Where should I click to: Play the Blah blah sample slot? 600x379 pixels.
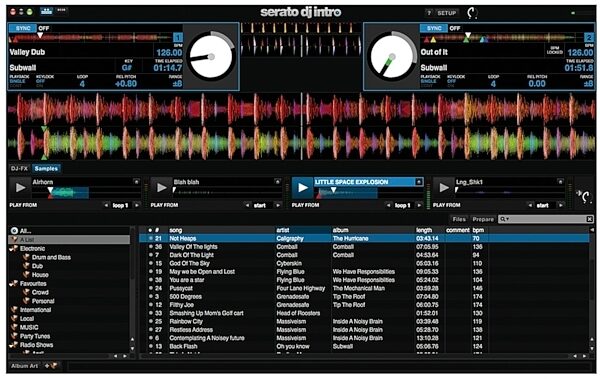[x=161, y=188]
